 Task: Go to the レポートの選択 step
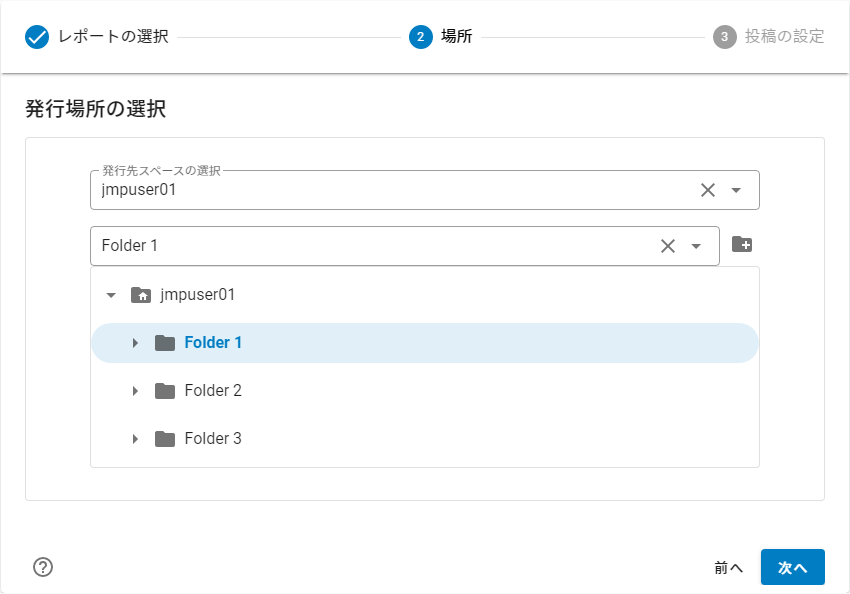pos(97,37)
